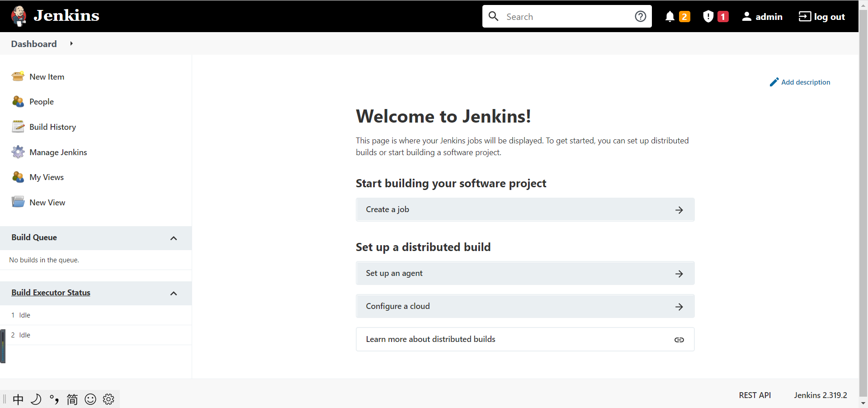Click the Configure a cloud button
868x408 pixels.
tap(525, 306)
